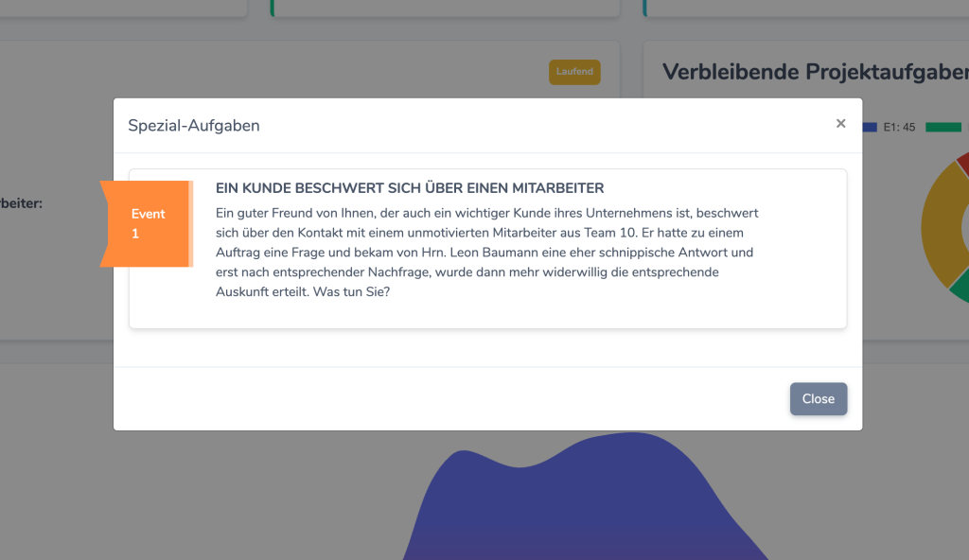Click the event description paragraph mentioning Leon Baumann
Viewport: 969px width, 560px height.
click(487, 253)
